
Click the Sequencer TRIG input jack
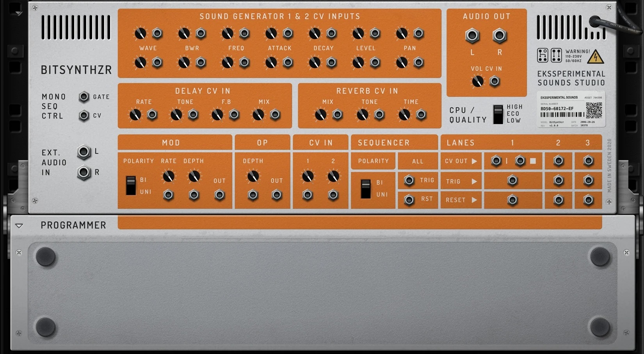409,180
